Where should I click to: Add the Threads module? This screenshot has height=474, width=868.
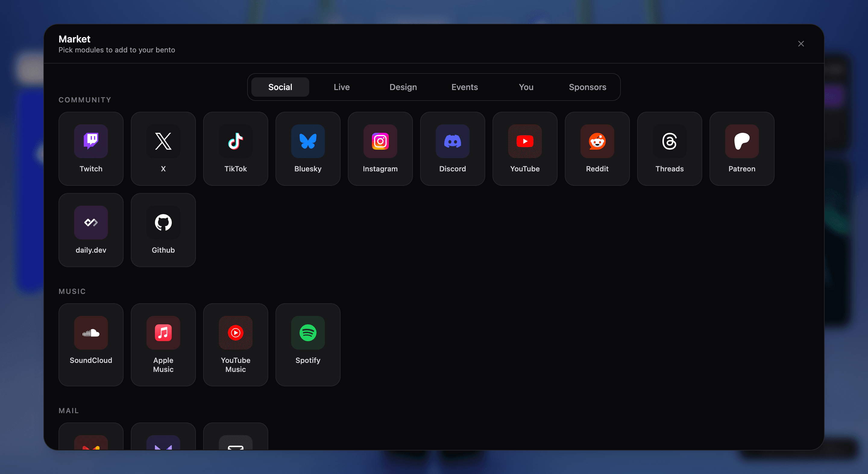(x=669, y=148)
